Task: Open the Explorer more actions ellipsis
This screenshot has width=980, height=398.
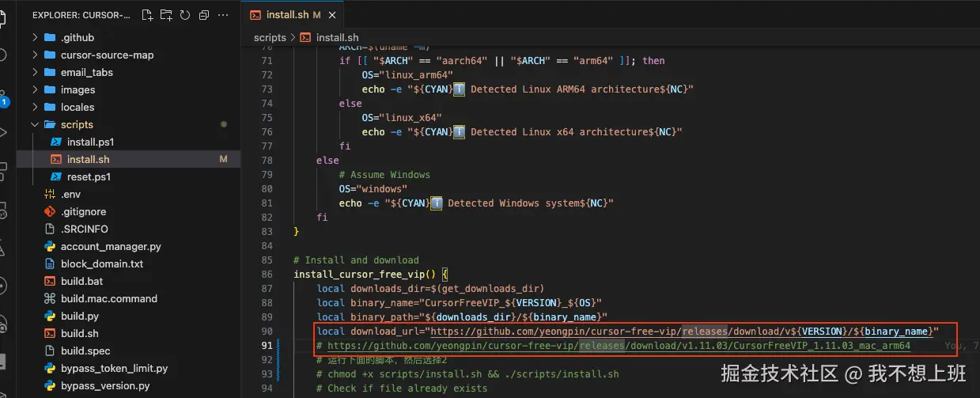Action: [224, 15]
